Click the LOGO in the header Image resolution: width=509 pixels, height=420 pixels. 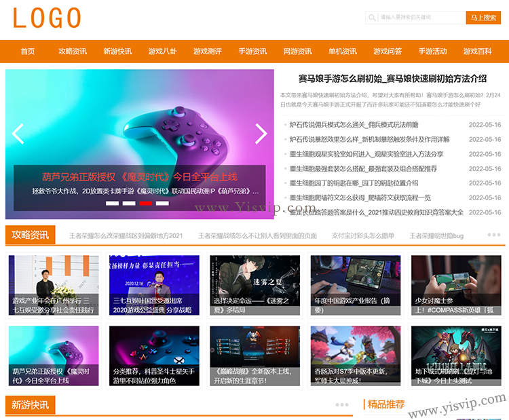click(x=47, y=18)
